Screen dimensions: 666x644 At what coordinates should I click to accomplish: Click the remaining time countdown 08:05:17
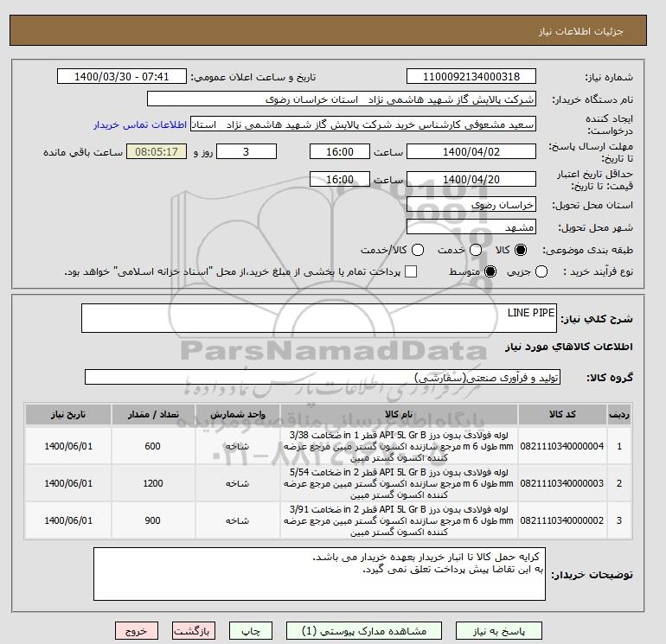(x=157, y=151)
